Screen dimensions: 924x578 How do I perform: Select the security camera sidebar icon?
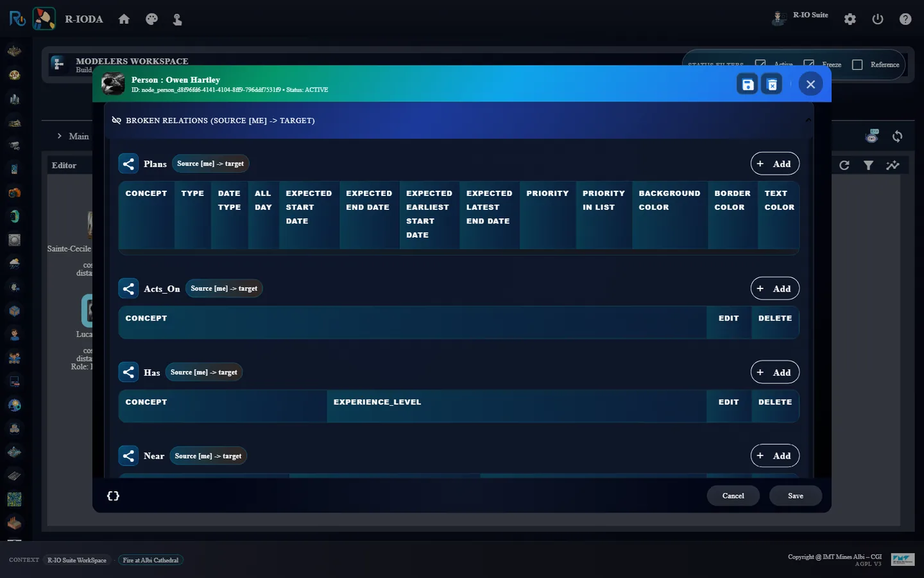pos(14,146)
